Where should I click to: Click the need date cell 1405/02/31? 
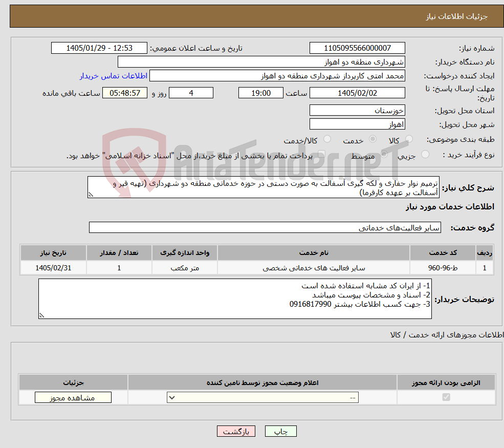[x=53, y=268]
